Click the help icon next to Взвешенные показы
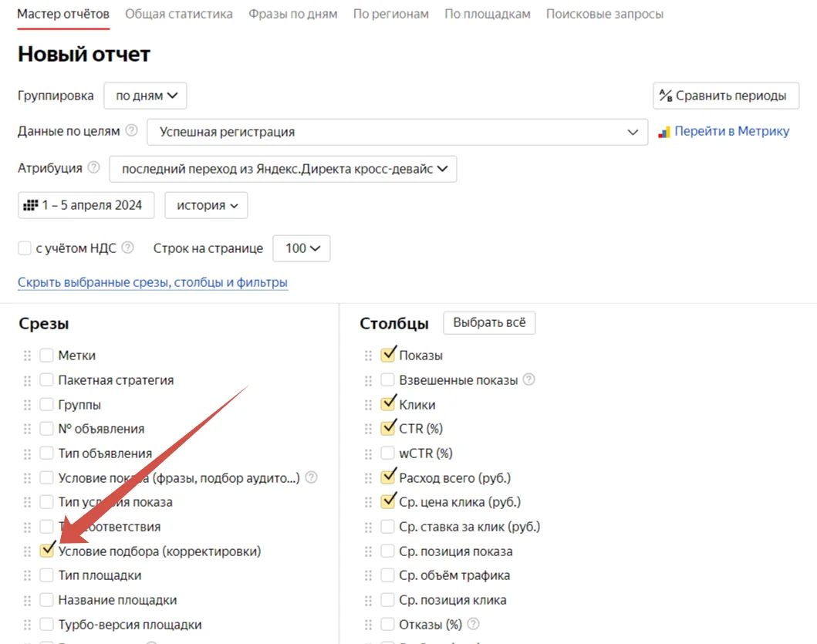This screenshot has width=817, height=644. point(529,379)
